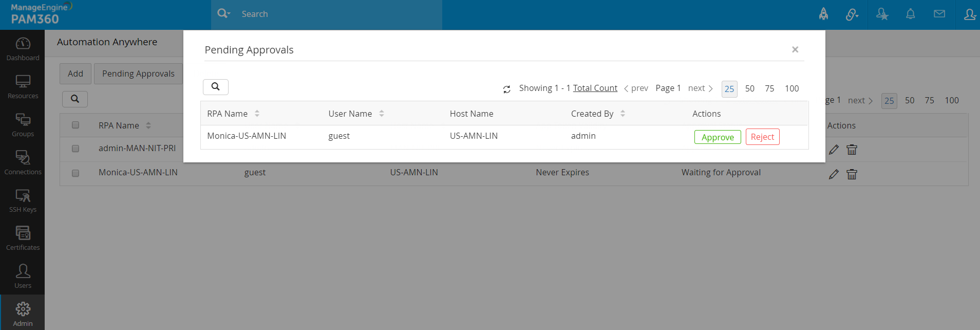Edit the Waiting for Approval row
The height and width of the screenshot is (330, 980).
point(834,174)
